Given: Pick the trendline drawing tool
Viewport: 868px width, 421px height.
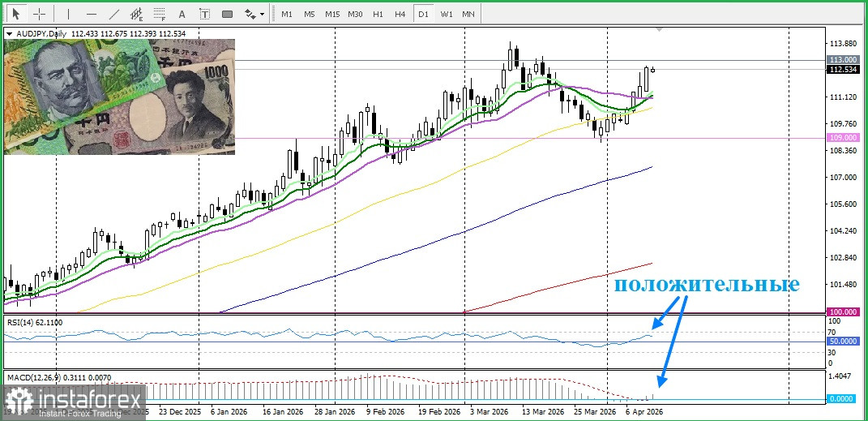Looking at the screenshot, I should point(114,14).
